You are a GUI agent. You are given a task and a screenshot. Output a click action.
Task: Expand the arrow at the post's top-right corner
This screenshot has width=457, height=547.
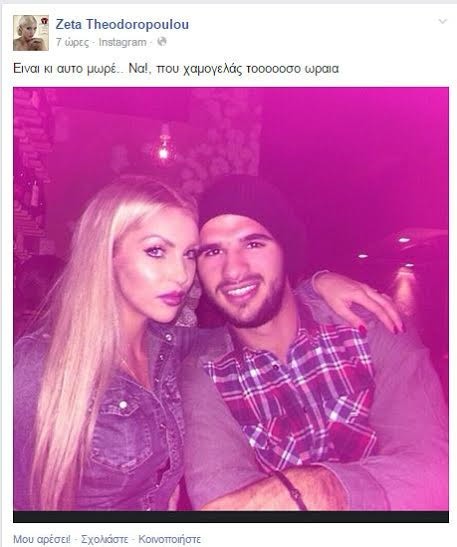442,22
